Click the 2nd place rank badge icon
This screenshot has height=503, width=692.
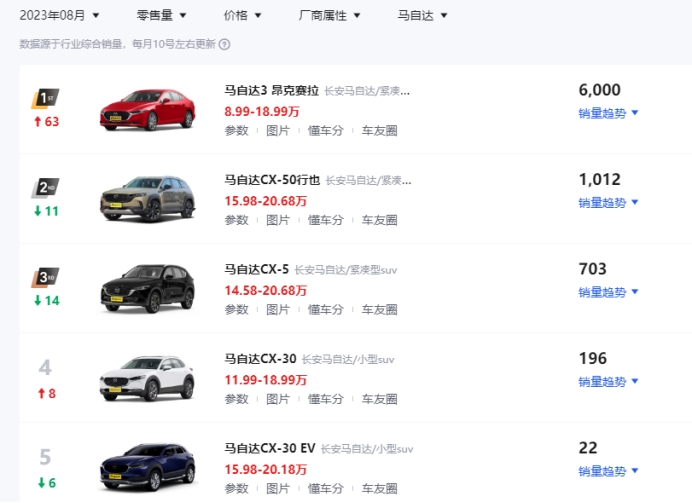click(45, 188)
